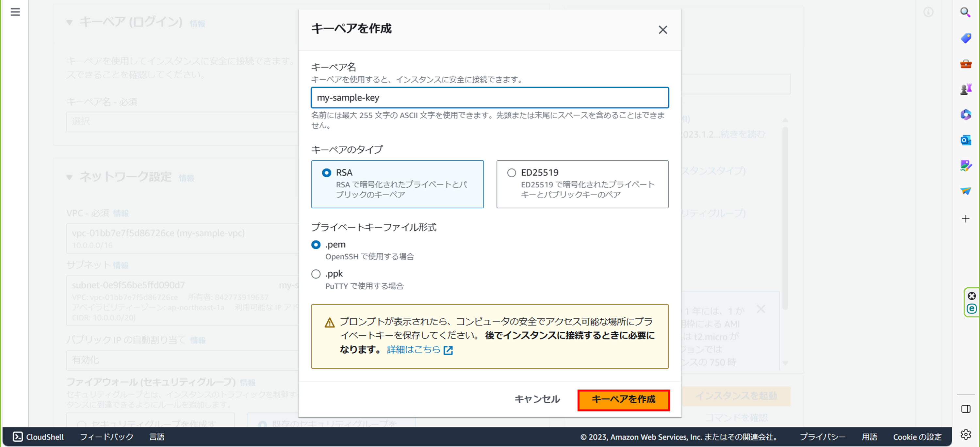
Task: Click the plus icon to customize sidebar
Action: click(966, 218)
